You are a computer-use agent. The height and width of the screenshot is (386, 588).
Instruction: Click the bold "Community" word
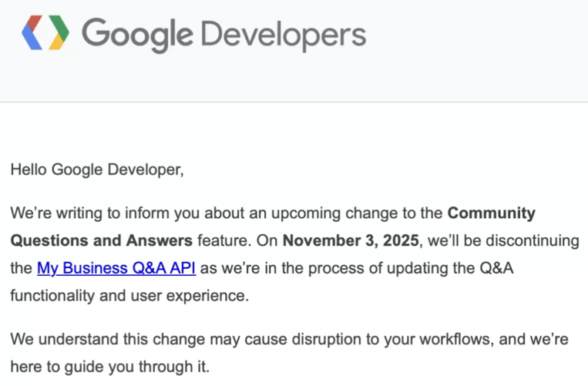click(x=491, y=213)
